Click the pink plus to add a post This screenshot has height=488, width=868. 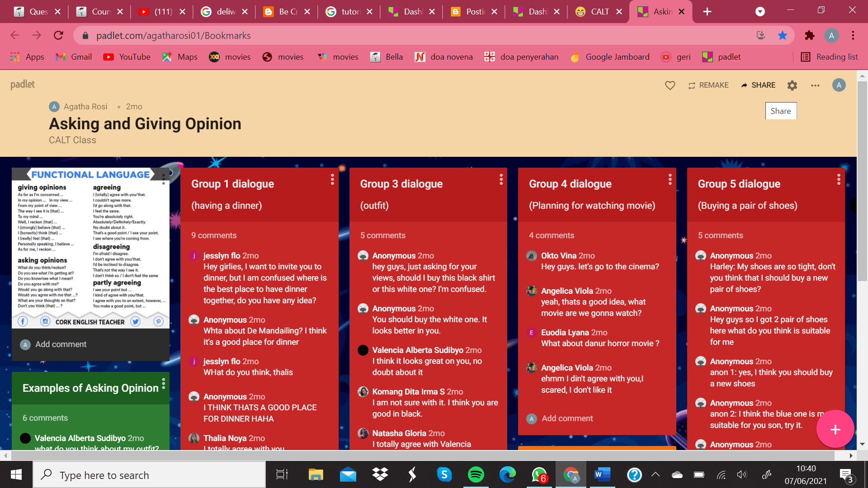[835, 429]
